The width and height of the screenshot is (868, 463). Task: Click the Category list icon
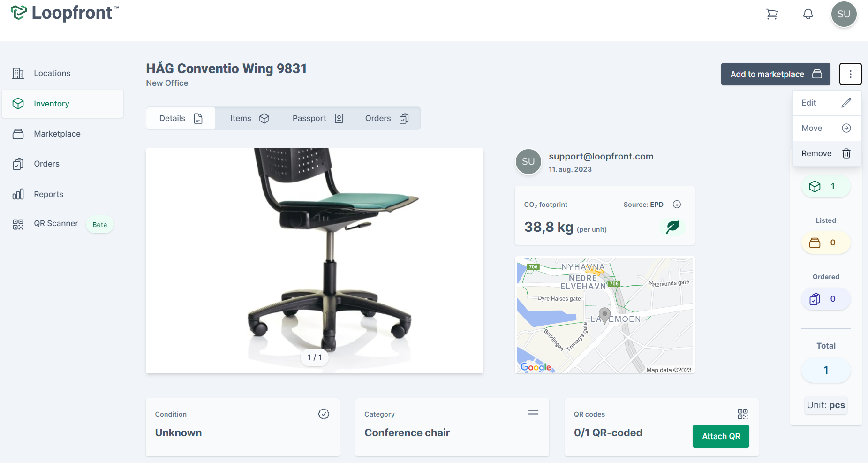click(x=533, y=414)
